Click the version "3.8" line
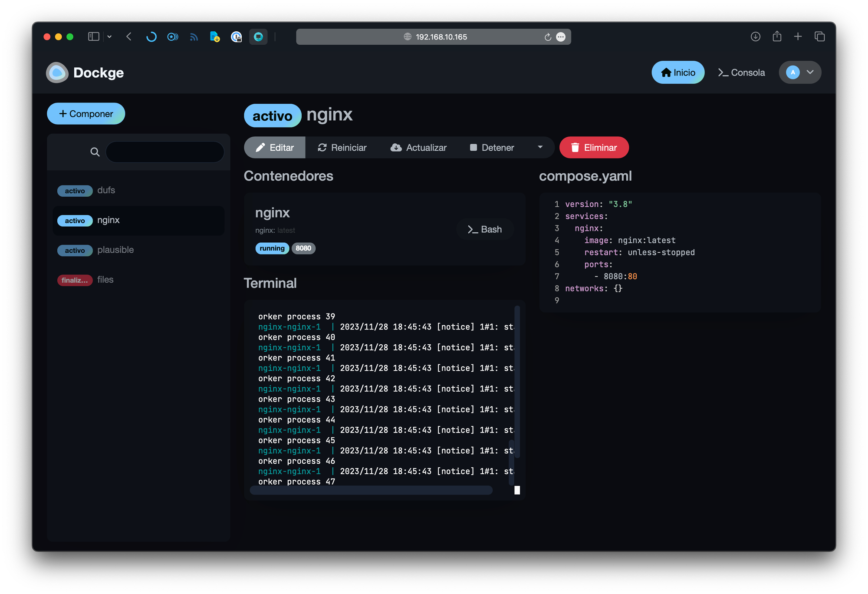The width and height of the screenshot is (868, 594). tap(598, 204)
